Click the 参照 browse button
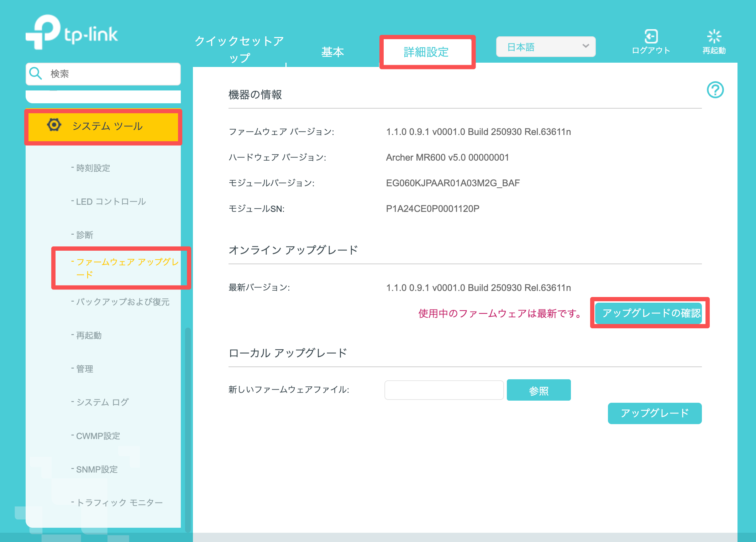756x542 pixels. [538, 390]
